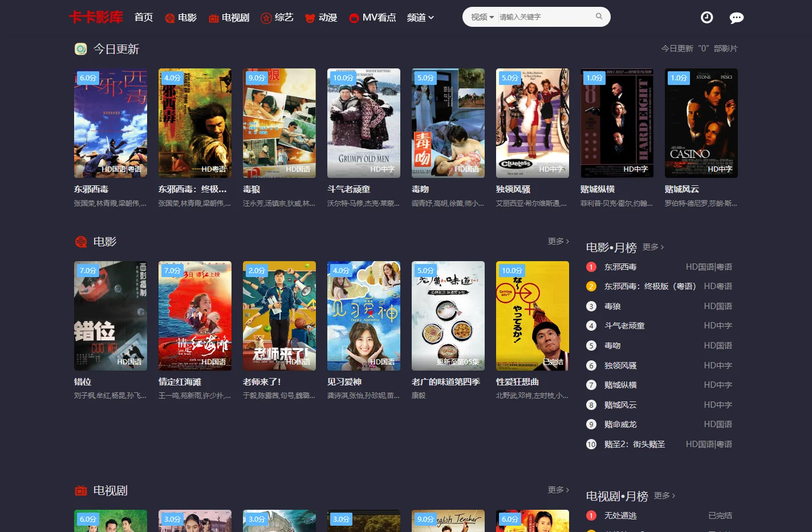
Task: Open 毒狼 in 电影 monthly ranking
Action: pyautogui.click(x=612, y=306)
